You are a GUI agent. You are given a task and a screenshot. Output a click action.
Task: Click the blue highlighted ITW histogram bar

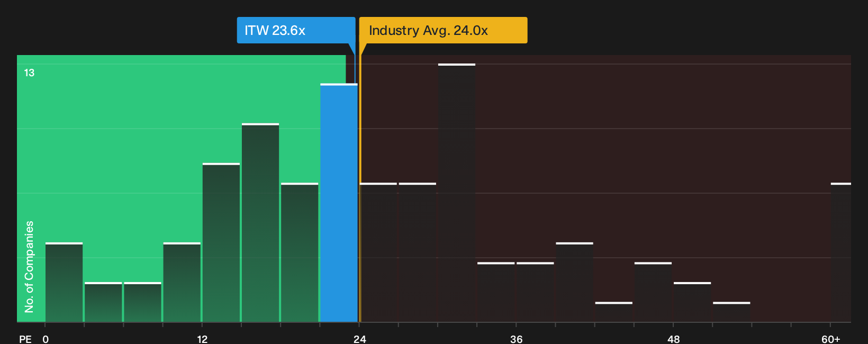(339, 203)
